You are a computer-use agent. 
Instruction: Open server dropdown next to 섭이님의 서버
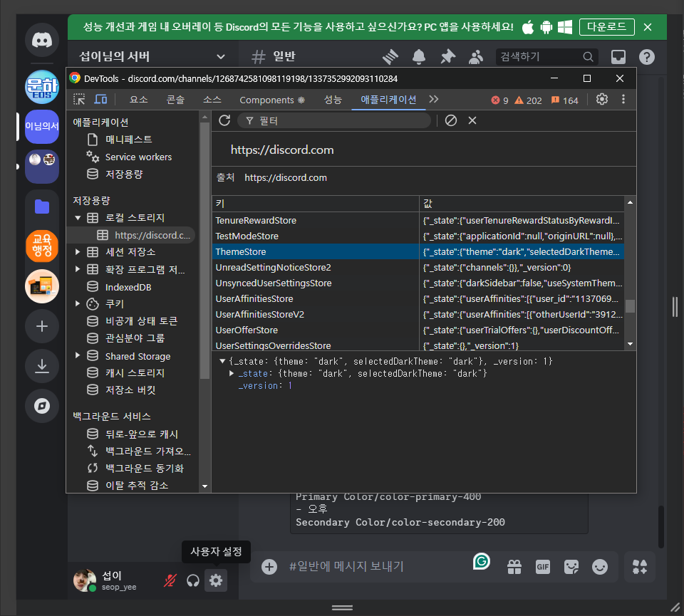(x=221, y=57)
